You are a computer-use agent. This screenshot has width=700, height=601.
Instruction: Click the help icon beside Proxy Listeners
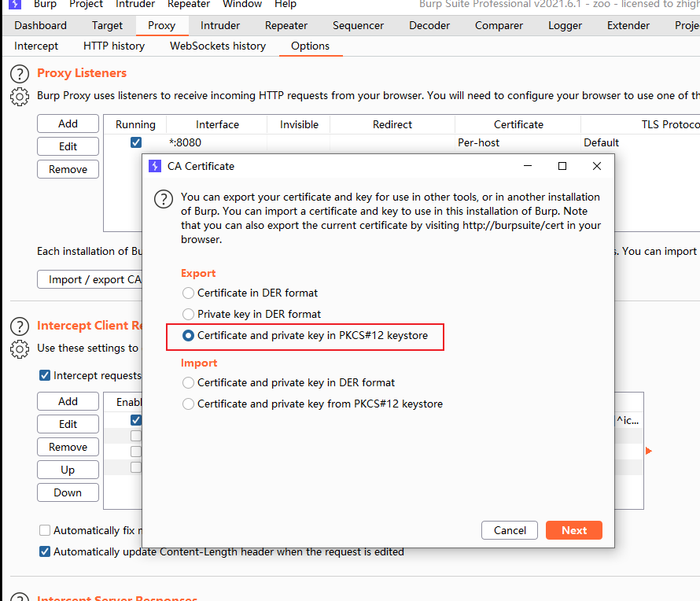click(19, 74)
